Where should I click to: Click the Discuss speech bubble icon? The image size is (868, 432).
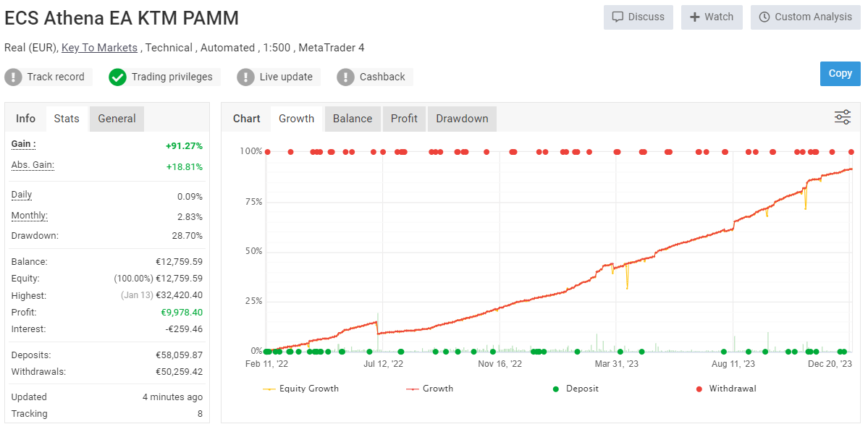619,17
